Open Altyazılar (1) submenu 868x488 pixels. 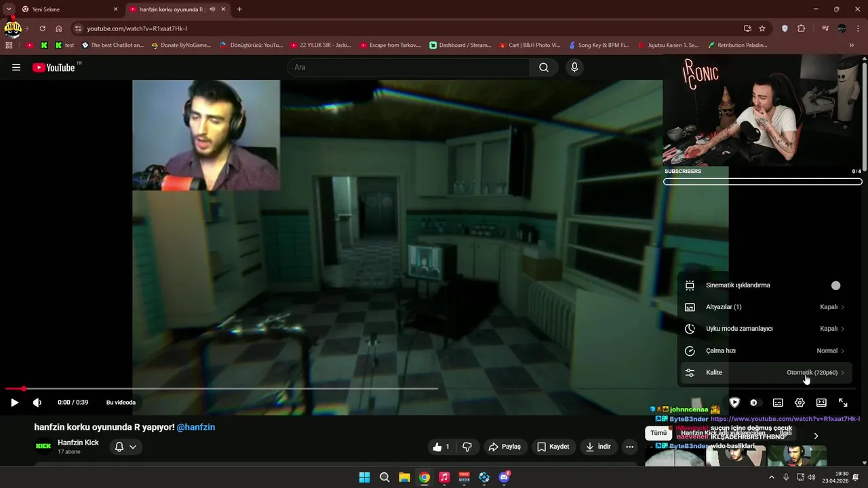click(764, 307)
